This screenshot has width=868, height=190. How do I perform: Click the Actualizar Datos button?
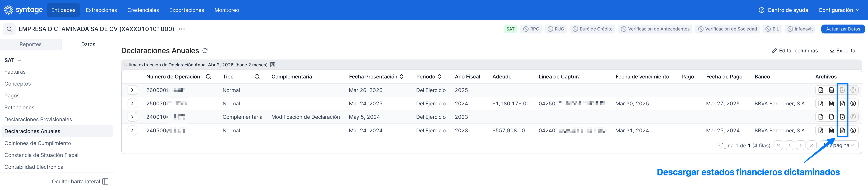click(x=843, y=29)
